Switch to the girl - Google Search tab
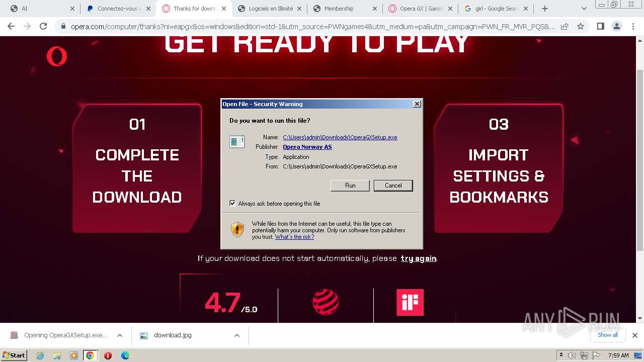644x362 pixels. 496,9
